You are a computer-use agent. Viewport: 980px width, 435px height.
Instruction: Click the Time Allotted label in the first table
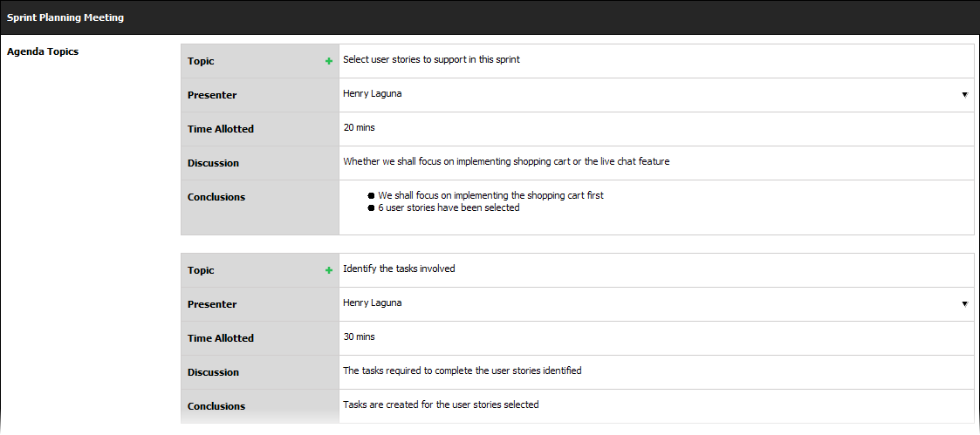[x=221, y=129]
